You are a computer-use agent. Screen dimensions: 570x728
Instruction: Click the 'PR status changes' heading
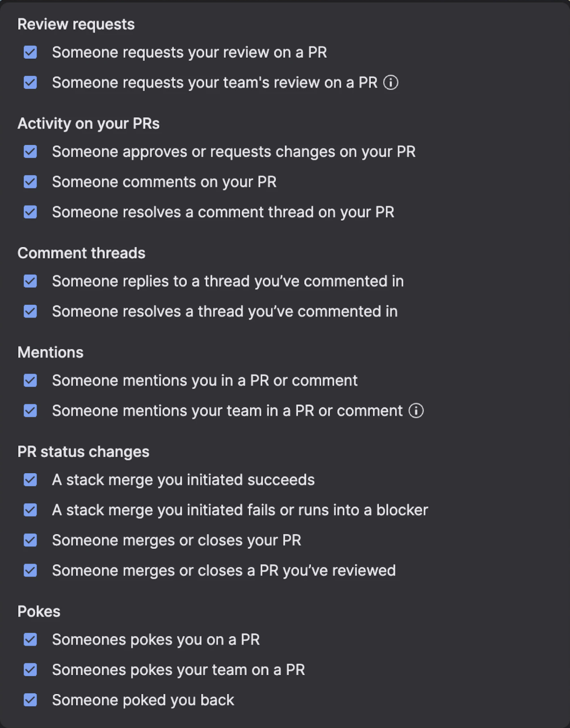tap(83, 451)
